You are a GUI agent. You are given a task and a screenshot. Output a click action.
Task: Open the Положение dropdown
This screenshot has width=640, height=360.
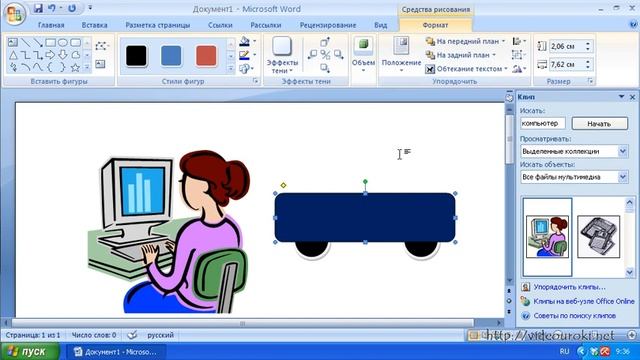(401, 54)
